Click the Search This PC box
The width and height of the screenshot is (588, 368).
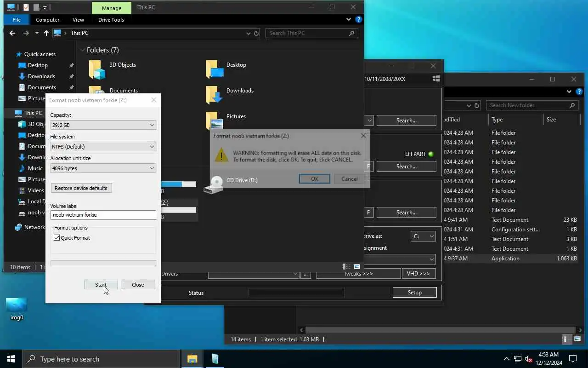point(312,33)
